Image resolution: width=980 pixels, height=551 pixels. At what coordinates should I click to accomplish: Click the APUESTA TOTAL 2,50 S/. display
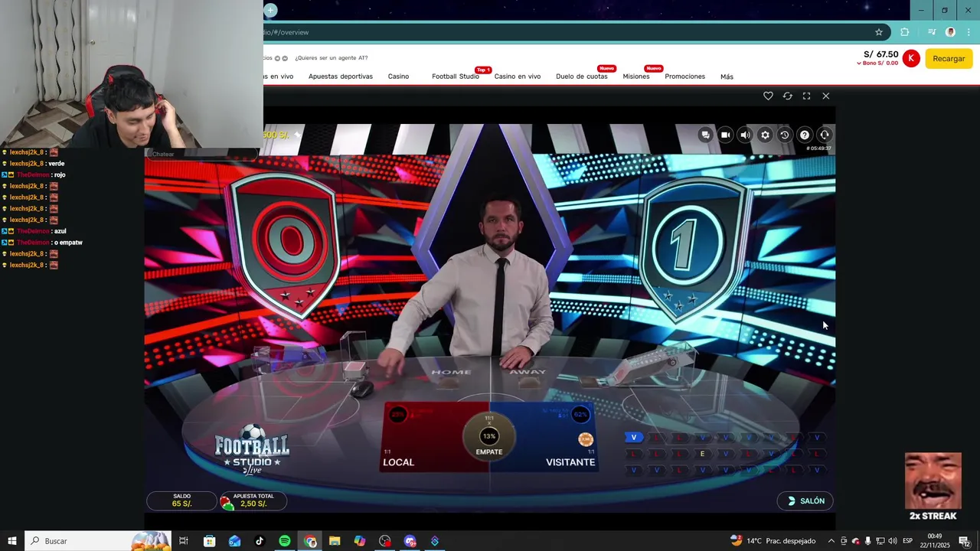tap(253, 500)
